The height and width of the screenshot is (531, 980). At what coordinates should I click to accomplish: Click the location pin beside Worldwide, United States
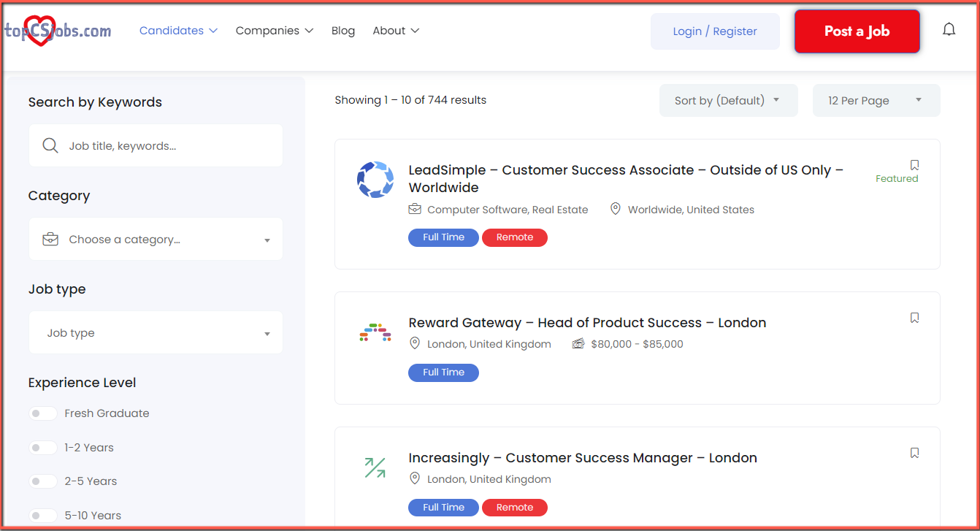[x=616, y=209]
